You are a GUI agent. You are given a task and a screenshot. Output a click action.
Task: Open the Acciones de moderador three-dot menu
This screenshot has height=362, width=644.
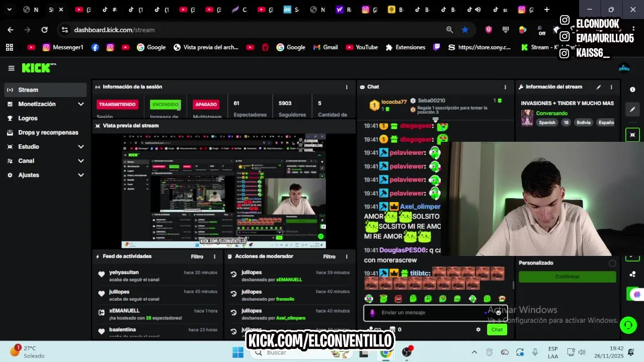point(346,256)
